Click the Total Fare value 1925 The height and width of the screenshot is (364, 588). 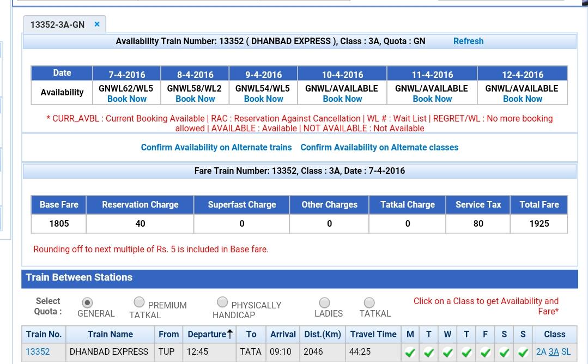click(539, 224)
